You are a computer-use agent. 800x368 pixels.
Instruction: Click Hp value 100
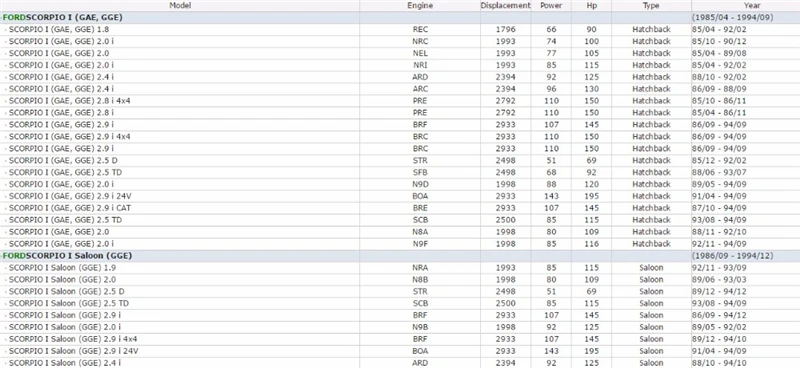click(591, 41)
